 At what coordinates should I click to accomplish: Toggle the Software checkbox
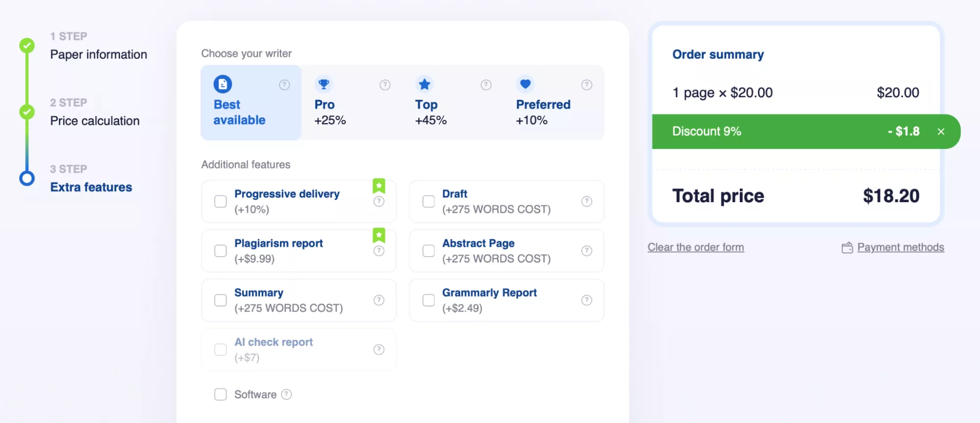[x=221, y=395]
